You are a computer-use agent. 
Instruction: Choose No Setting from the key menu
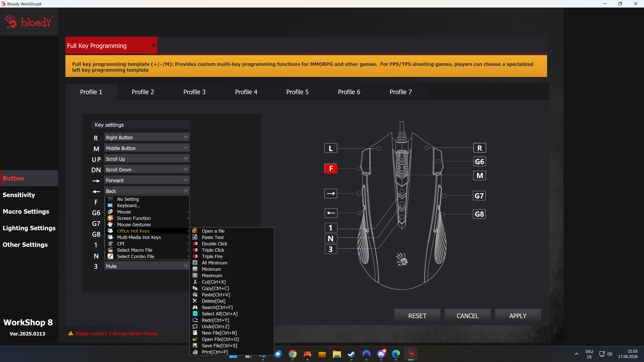pos(147,199)
